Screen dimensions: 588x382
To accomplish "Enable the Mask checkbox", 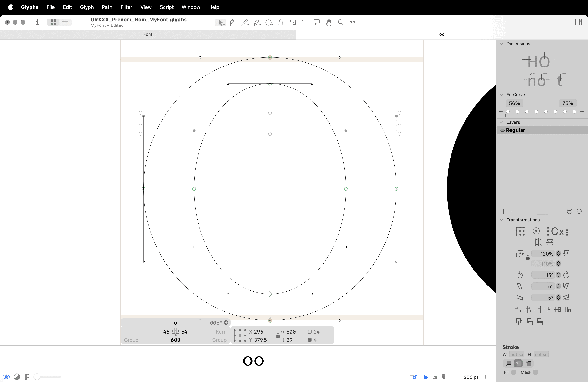I will click(535, 372).
